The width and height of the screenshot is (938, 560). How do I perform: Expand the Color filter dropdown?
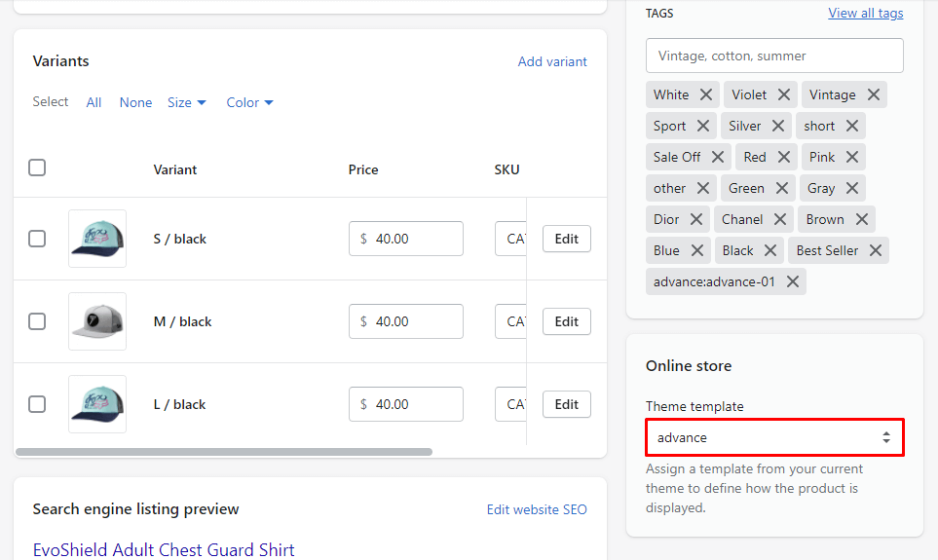[x=249, y=102]
